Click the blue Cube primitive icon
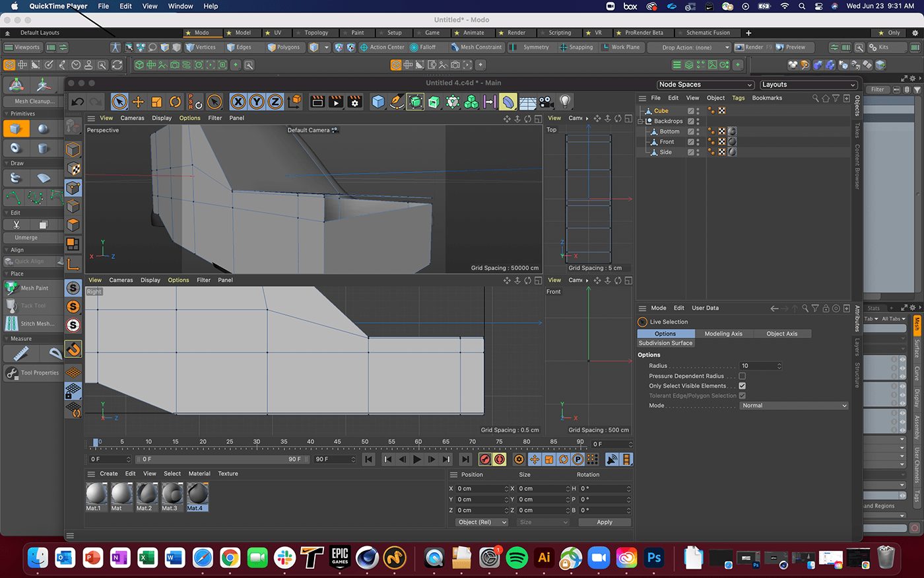Viewport: 924px width, 578px height. (x=378, y=102)
